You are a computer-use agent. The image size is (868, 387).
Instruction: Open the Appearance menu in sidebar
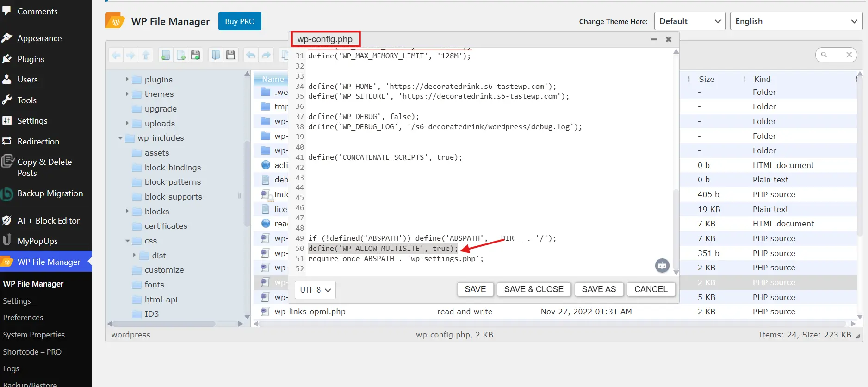tap(39, 38)
